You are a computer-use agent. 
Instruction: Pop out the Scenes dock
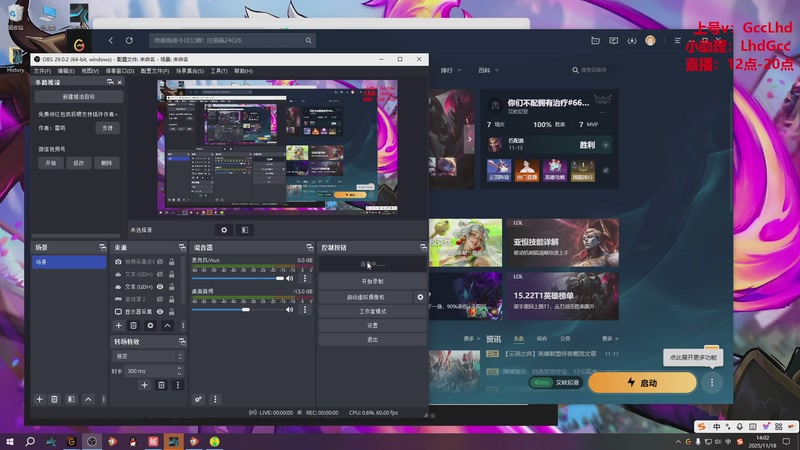[x=103, y=247]
